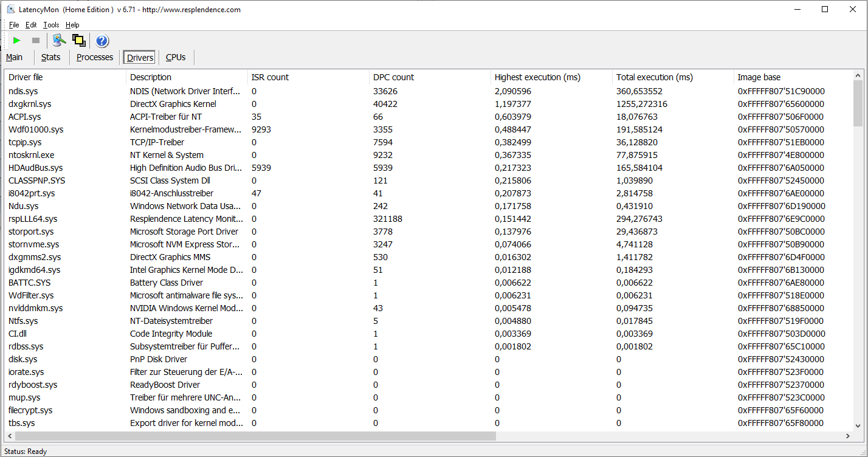Click the LatencyMon app icon in title bar
This screenshot has height=457, width=868.
click(x=11, y=9)
